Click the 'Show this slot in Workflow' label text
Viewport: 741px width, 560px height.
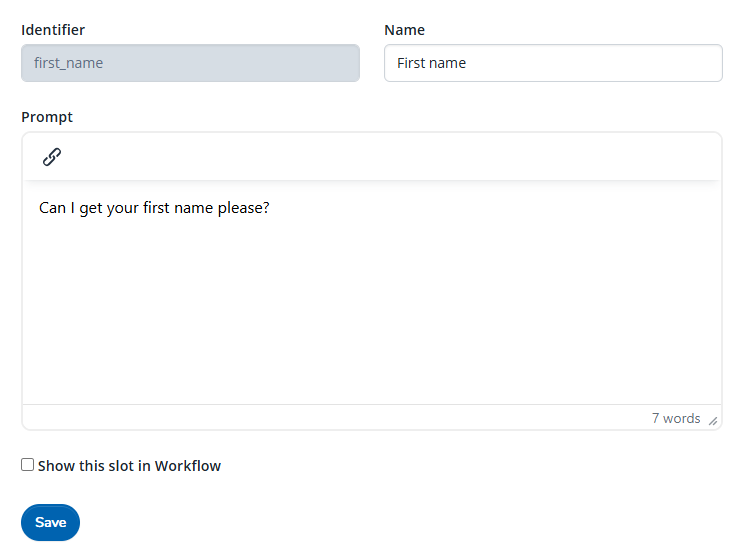(129, 466)
